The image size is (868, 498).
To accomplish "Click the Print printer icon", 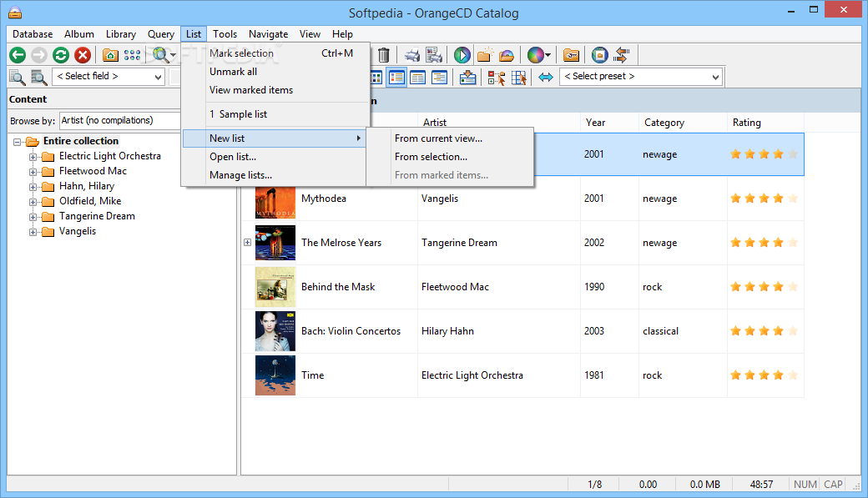I will (x=412, y=55).
